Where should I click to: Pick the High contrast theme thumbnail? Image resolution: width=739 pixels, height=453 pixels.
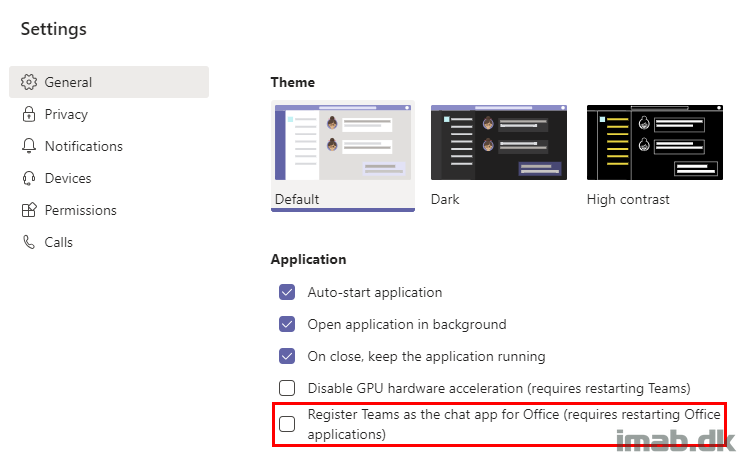pyautogui.click(x=655, y=142)
